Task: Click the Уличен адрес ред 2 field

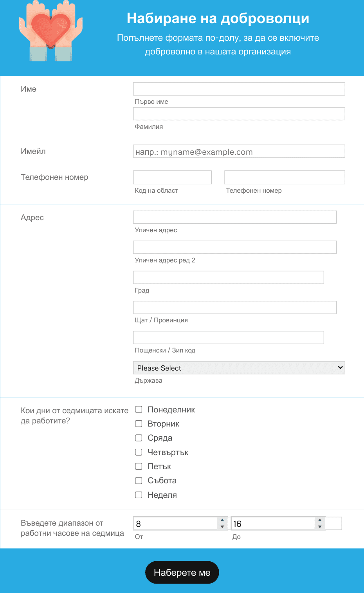Action: click(235, 247)
